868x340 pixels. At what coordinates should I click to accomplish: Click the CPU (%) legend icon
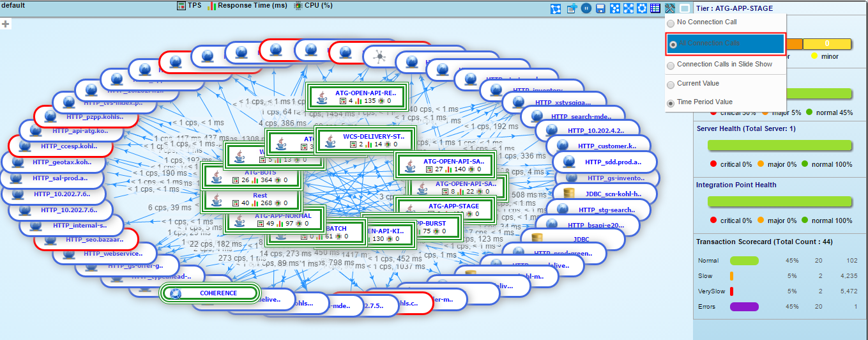(298, 5)
